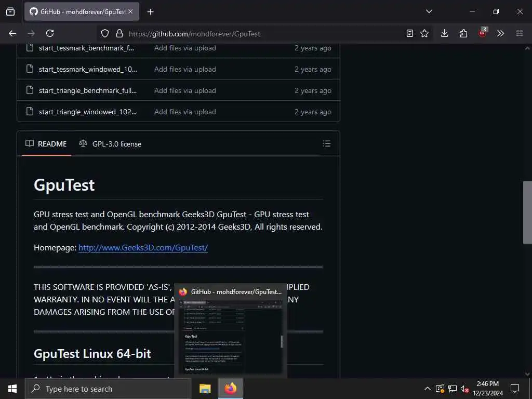Open the README outline list icon

[326, 143]
